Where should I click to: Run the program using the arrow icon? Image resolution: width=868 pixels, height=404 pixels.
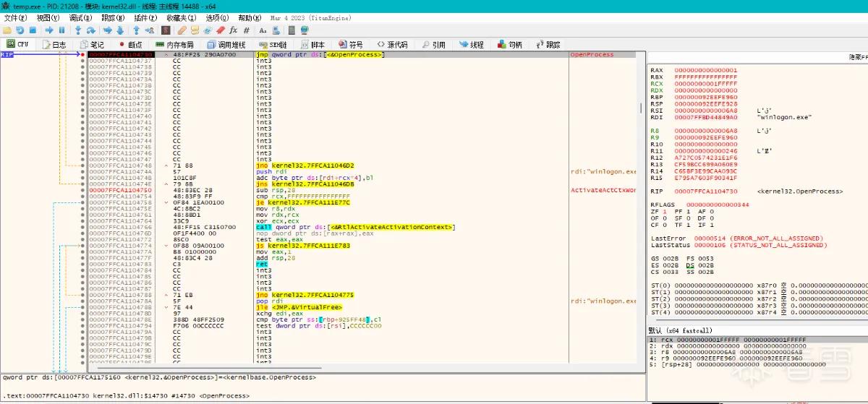49,30
